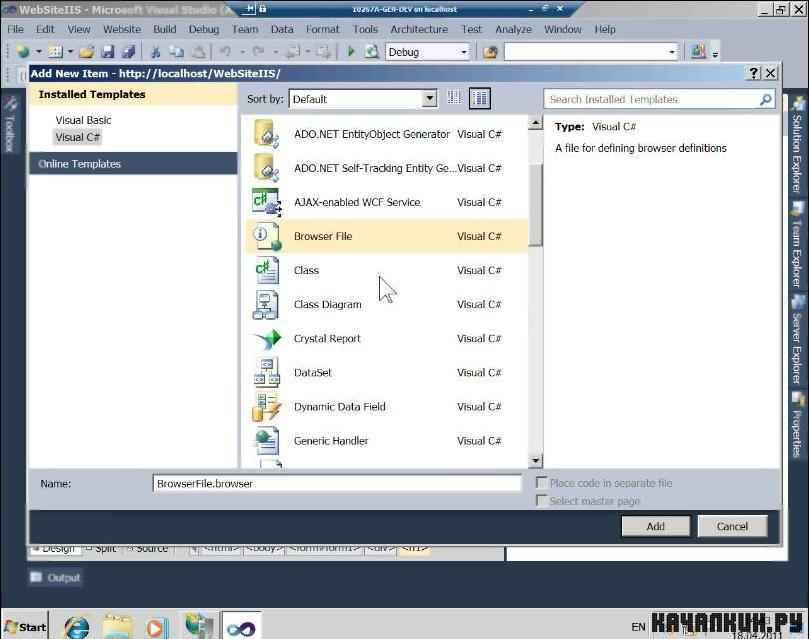809x639 pixels.
Task: Open the Website menu
Action: tap(122, 29)
